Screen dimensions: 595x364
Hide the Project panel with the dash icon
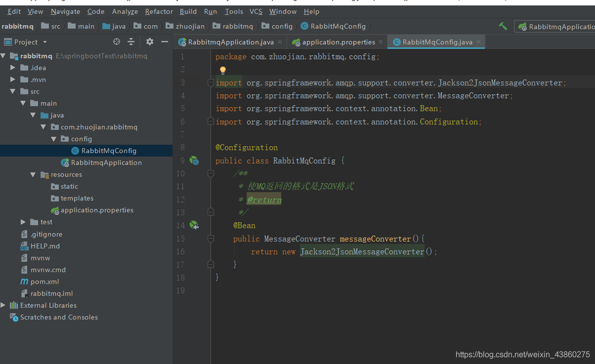click(164, 42)
